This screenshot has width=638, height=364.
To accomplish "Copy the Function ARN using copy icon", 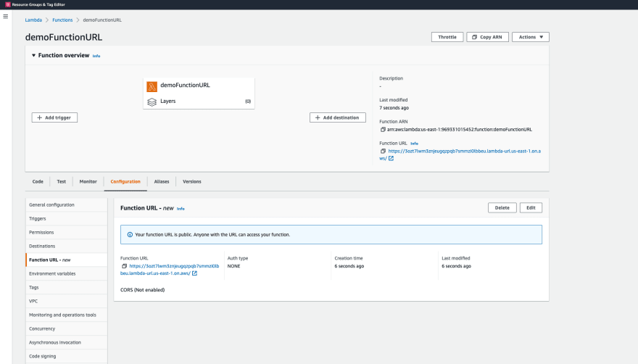I will pos(383,130).
